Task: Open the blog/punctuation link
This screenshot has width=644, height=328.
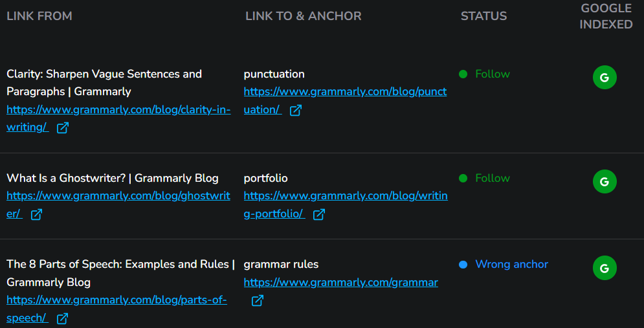Action: pos(345,101)
